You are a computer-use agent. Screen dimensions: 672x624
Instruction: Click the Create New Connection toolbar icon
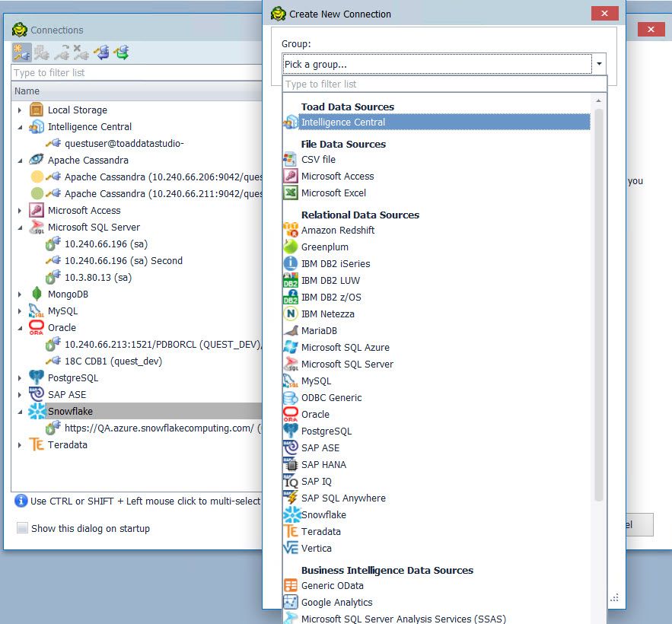point(21,51)
